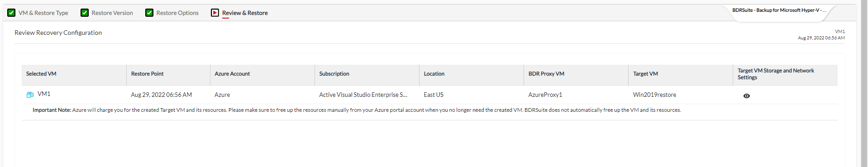Click the play icon beside Review & Restore

click(215, 13)
